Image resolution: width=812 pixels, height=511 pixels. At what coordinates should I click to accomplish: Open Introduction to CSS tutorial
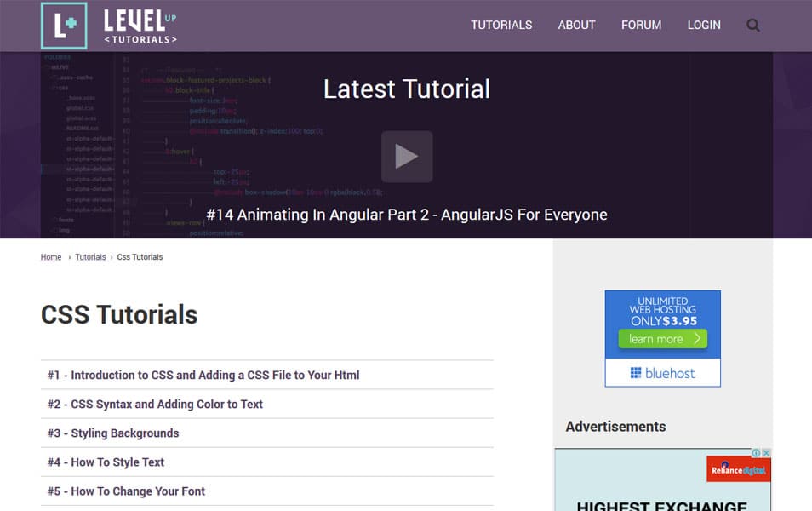click(x=203, y=375)
